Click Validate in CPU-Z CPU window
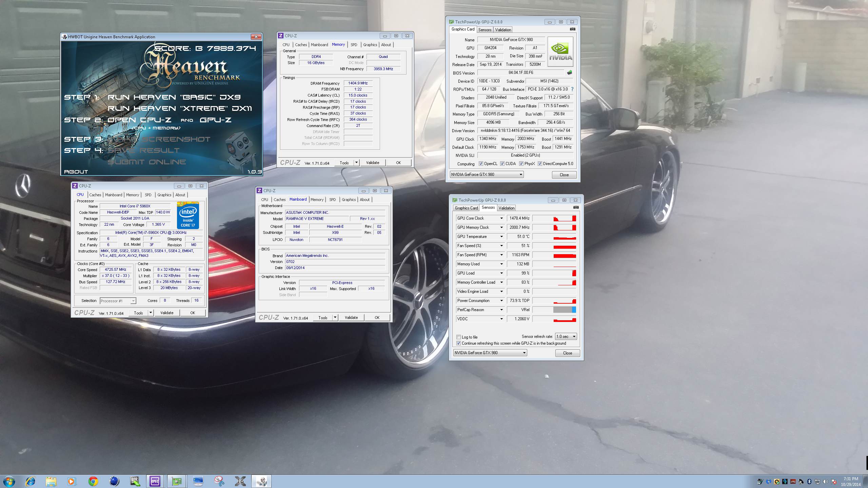 pos(167,313)
